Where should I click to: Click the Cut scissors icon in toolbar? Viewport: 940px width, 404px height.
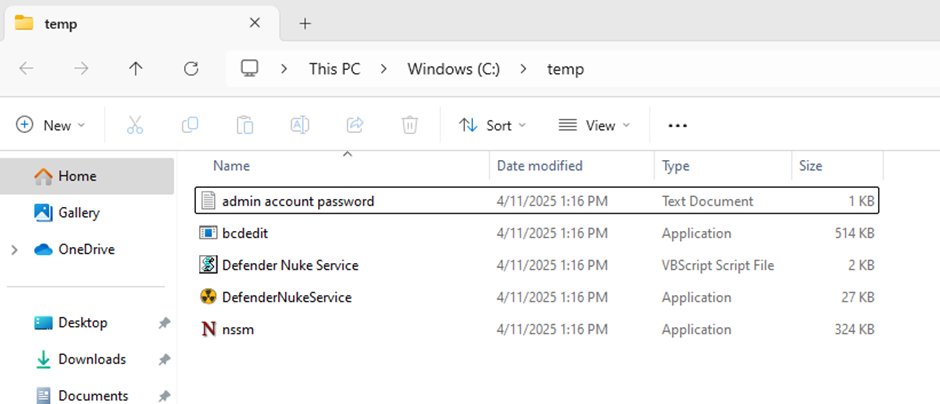click(135, 125)
